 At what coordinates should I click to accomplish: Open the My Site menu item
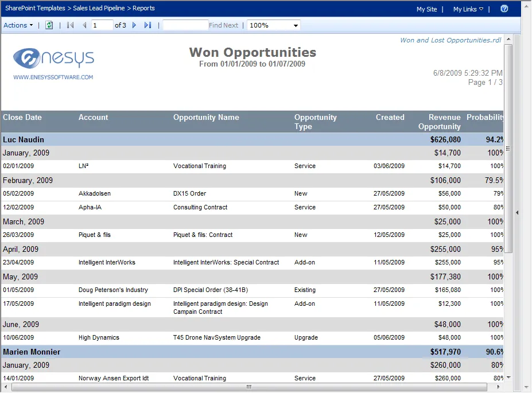[426, 9]
